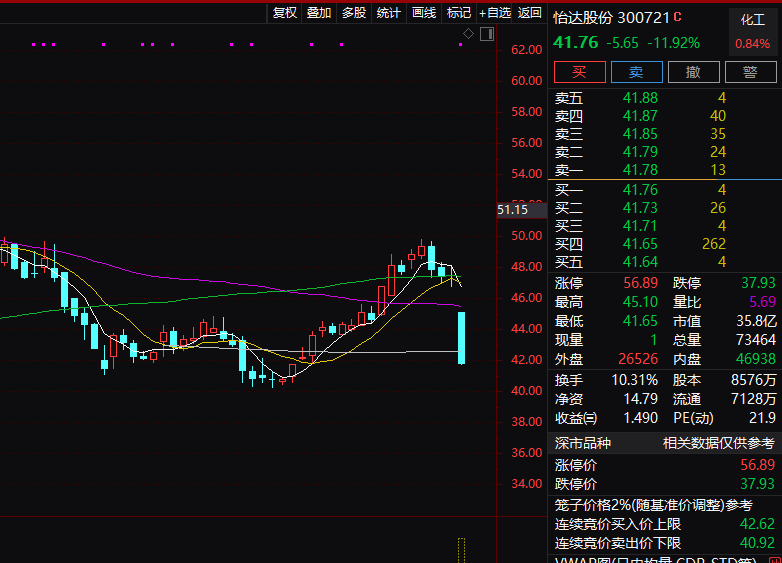Add stock to watchlist with +自选
This screenshot has width=782, height=563.
[x=495, y=13]
